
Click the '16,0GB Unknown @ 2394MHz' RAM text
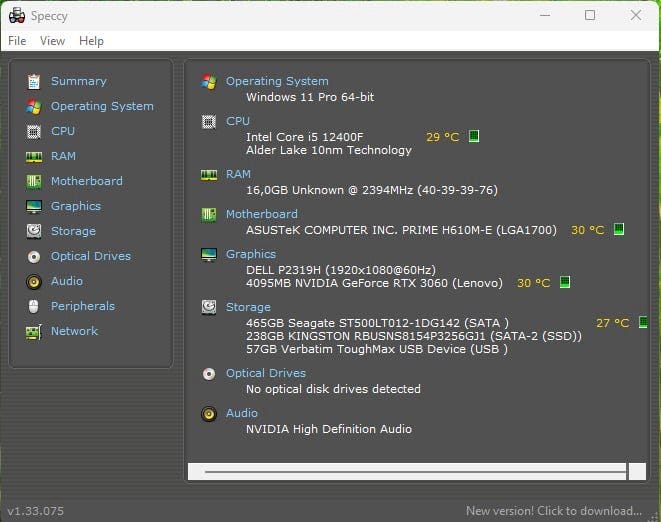[x=329, y=190]
